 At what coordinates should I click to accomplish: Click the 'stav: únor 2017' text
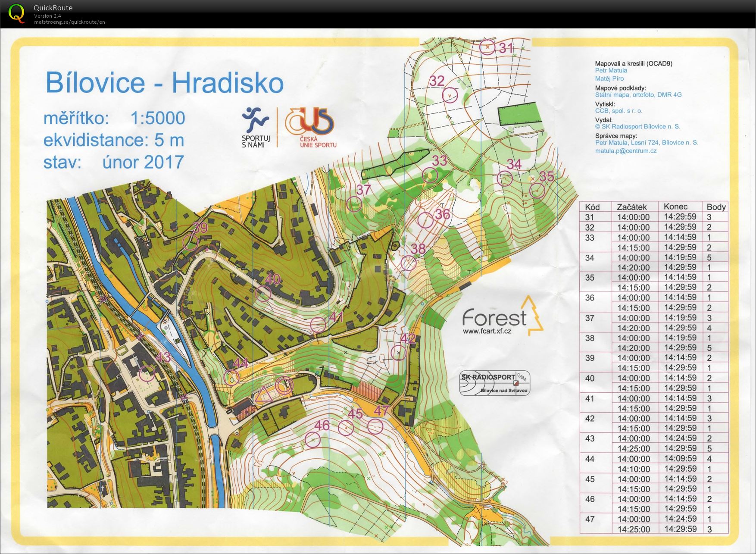coord(114,163)
